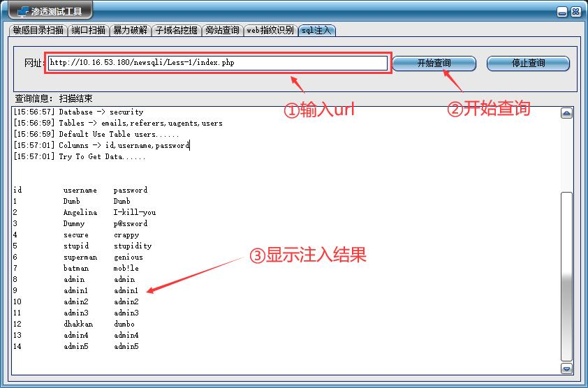Click the 开始查询 button
The height and width of the screenshot is (388, 588).
click(x=434, y=63)
